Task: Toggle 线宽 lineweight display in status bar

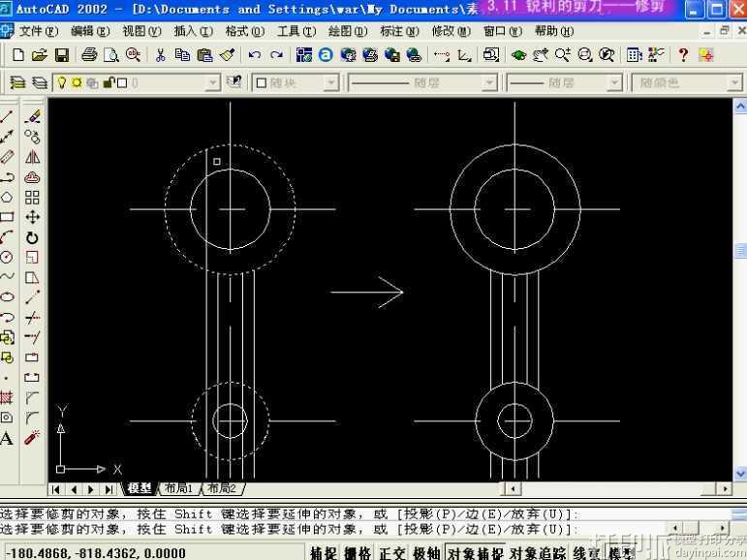Action: click(x=586, y=553)
